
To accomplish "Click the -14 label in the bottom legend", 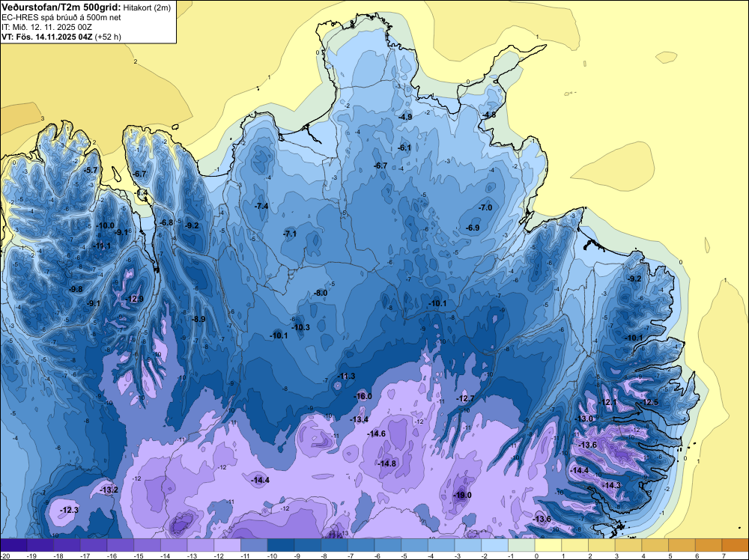I will point(167,556).
